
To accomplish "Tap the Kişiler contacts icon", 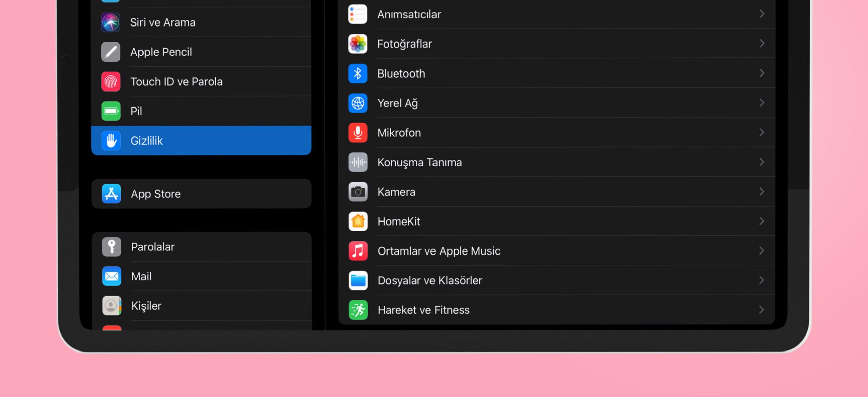I will point(112,306).
